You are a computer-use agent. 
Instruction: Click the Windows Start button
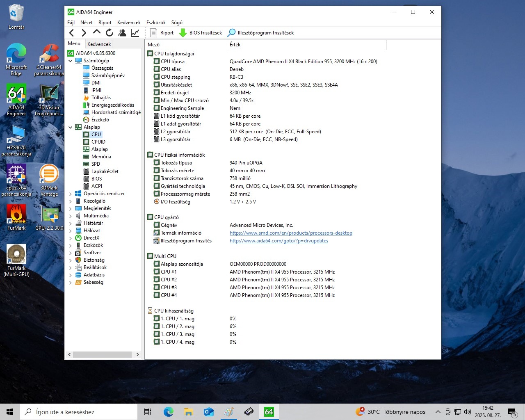point(10,412)
